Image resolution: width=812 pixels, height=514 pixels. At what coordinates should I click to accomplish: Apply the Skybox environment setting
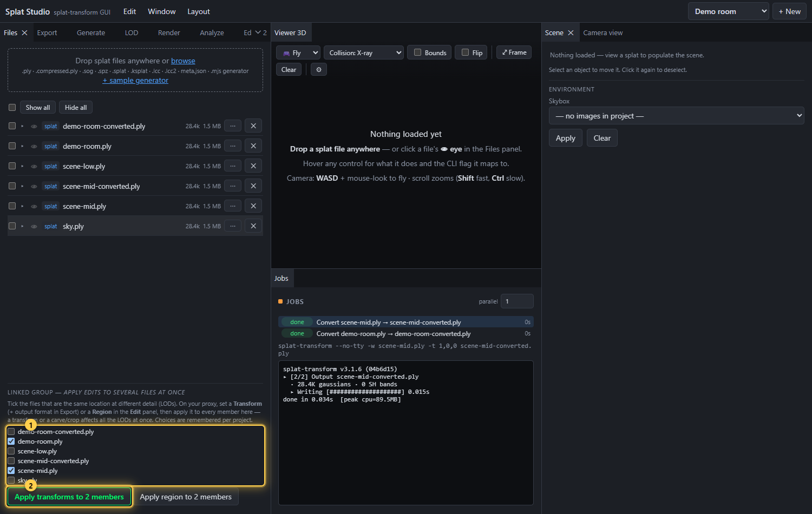566,138
